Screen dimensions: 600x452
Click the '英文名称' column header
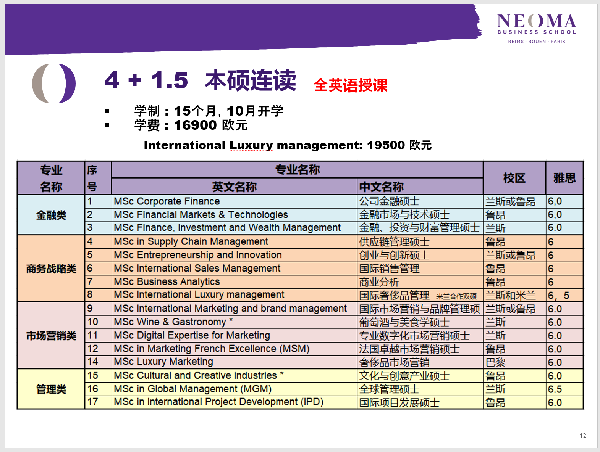[234, 187]
